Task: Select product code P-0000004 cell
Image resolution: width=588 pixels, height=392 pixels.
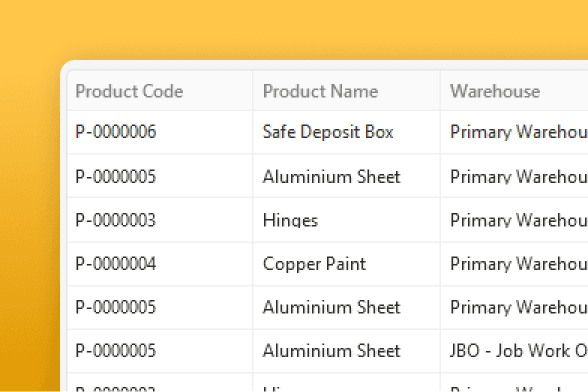Action: coord(160,264)
